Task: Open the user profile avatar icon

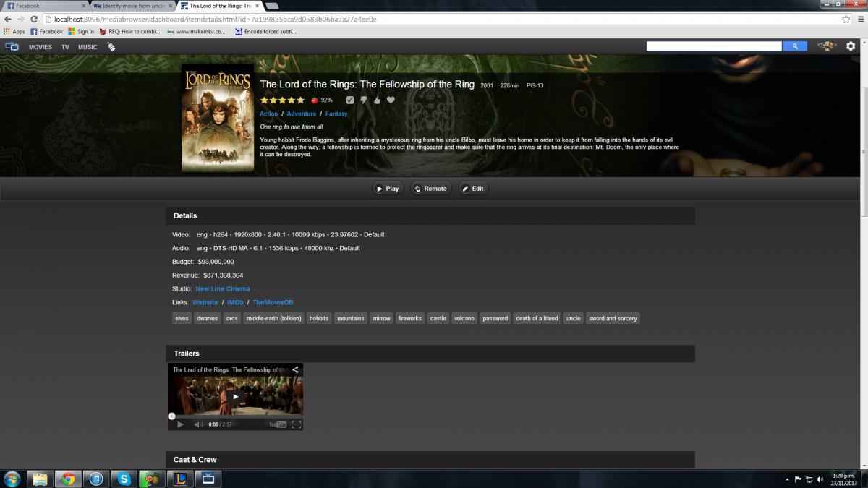Action: tap(826, 46)
